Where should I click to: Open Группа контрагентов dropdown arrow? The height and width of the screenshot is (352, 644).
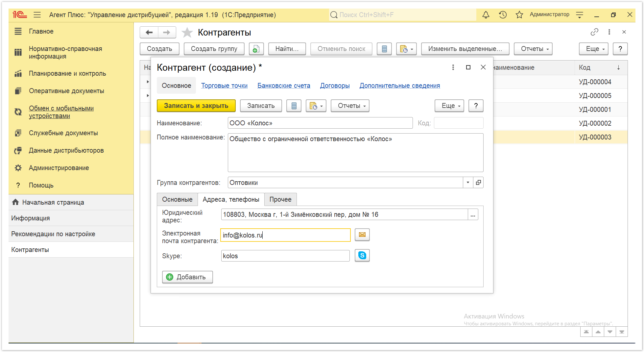(468, 182)
